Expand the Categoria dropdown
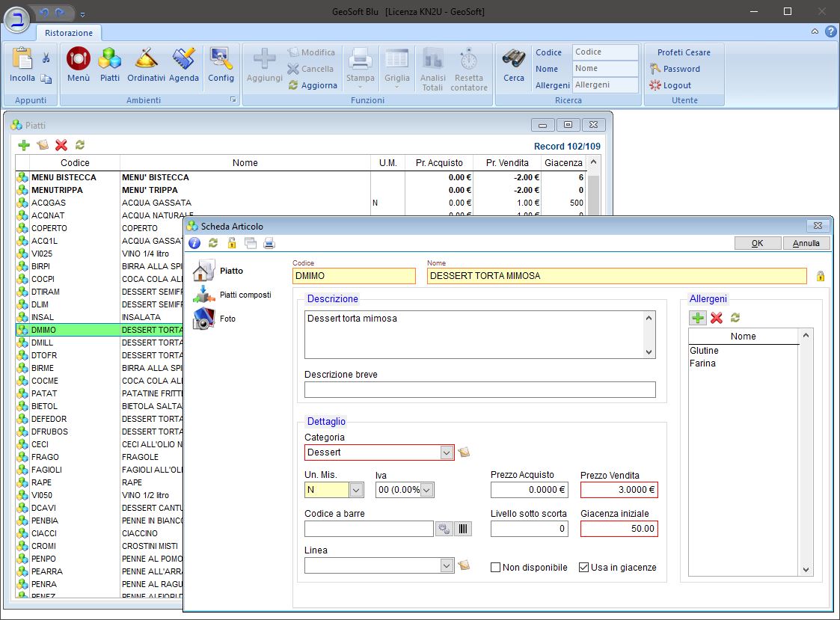 (x=447, y=452)
